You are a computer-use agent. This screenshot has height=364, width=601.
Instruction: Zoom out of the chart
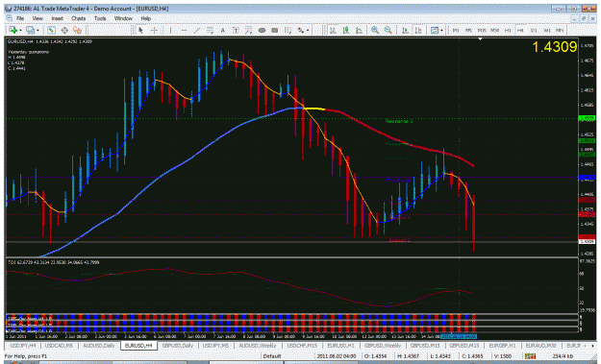click(x=388, y=30)
